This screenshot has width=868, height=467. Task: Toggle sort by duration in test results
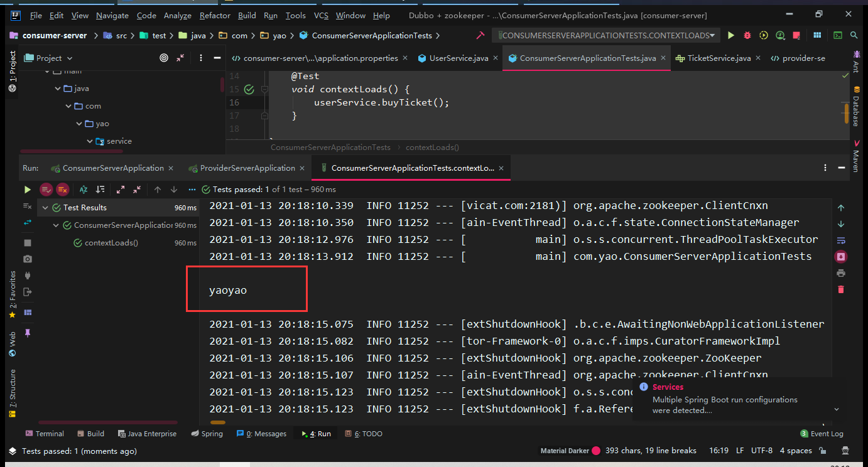100,189
